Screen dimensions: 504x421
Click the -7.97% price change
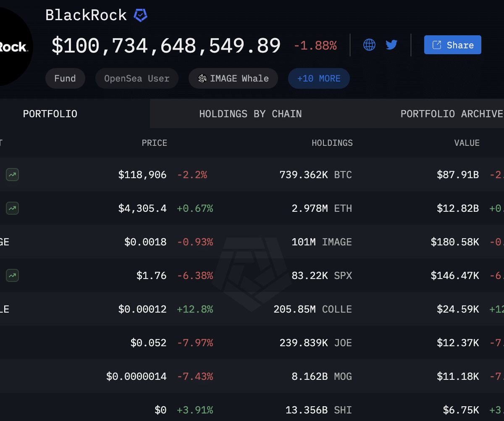pyautogui.click(x=195, y=343)
